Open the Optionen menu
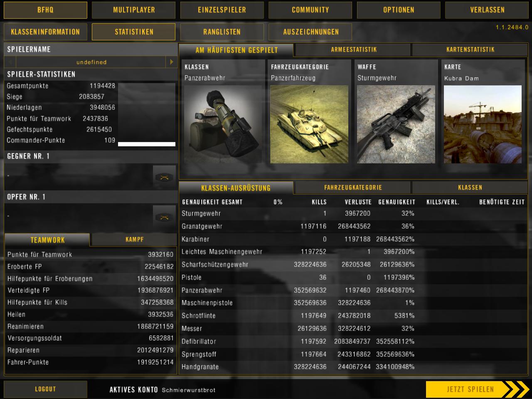Image resolution: width=532 pixels, height=399 pixels. coord(399,10)
